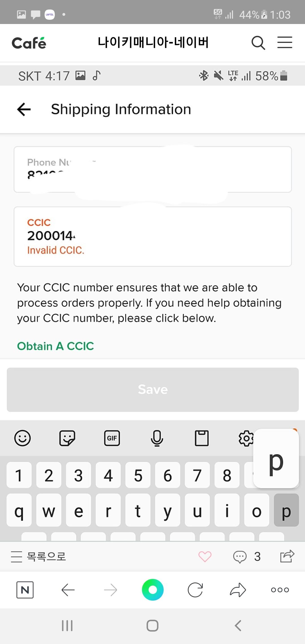Like the post with heart icon

tap(205, 557)
